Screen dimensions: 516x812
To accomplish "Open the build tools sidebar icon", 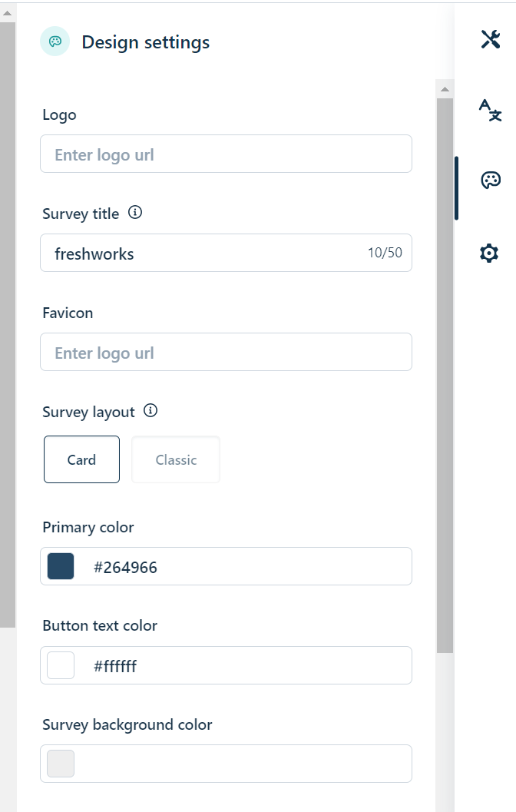I will point(490,39).
